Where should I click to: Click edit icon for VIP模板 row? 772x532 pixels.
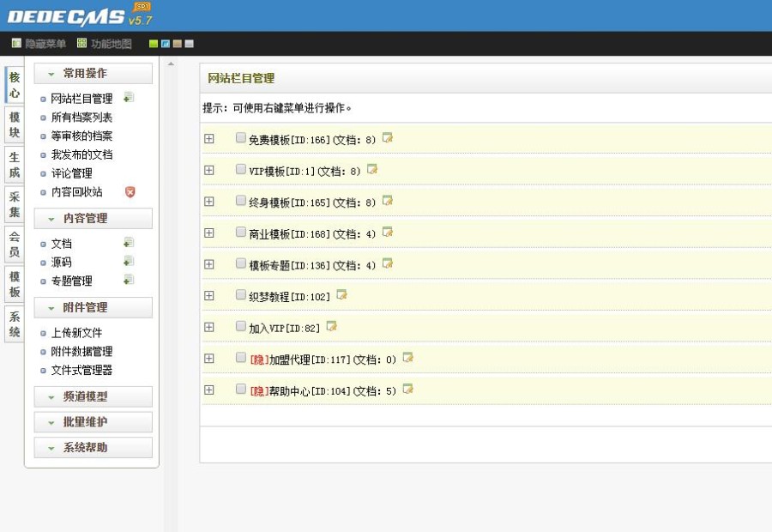click(372, 169)
